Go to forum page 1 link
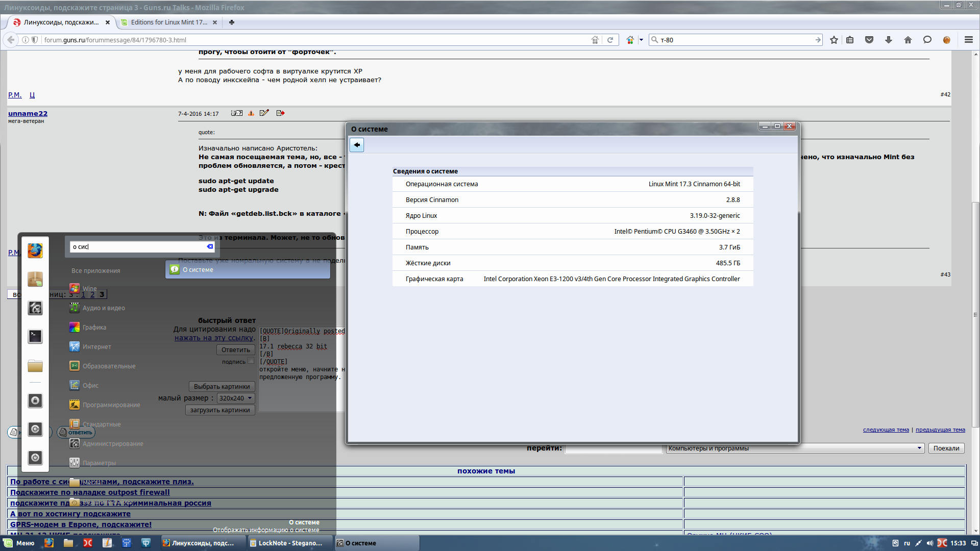 [83, 294]
